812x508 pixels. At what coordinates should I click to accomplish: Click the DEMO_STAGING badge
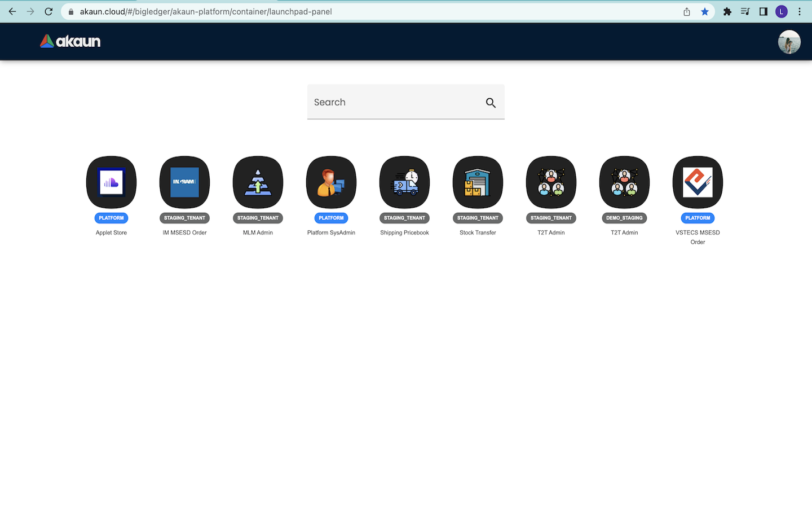pos(624,218)
